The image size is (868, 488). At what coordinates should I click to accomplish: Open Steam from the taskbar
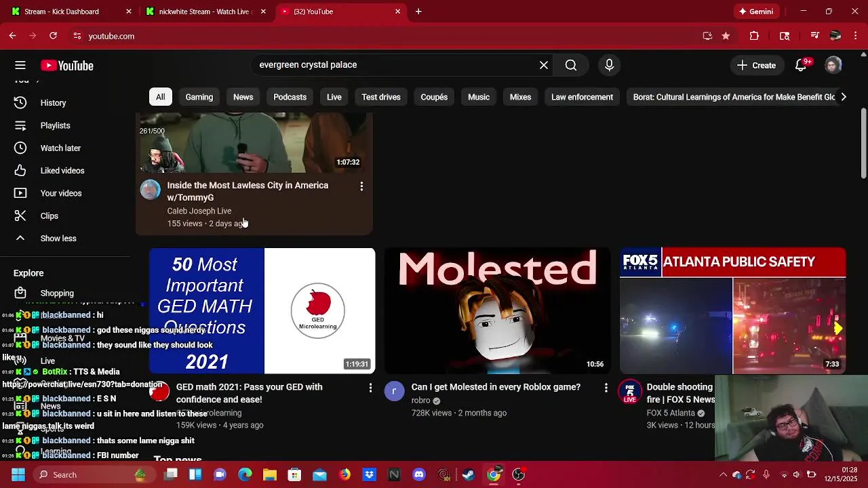pyautogui.click(x=469, y=474)
